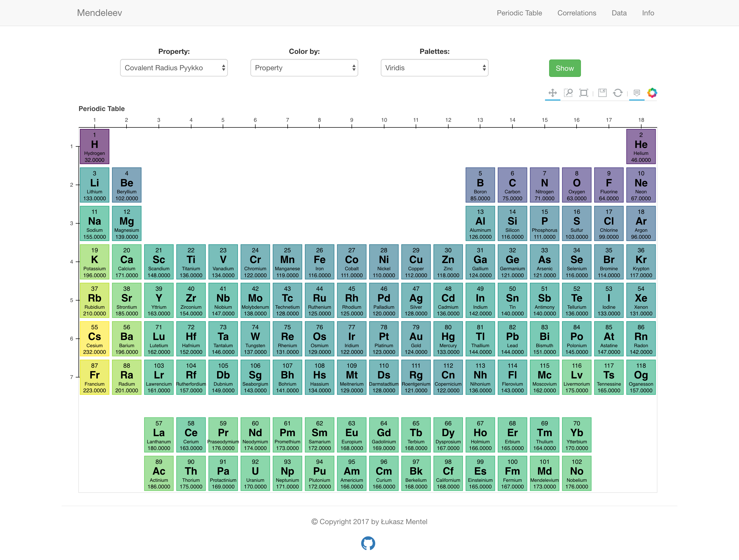
Task: Go to Correlations page
Action: point(577,13)
